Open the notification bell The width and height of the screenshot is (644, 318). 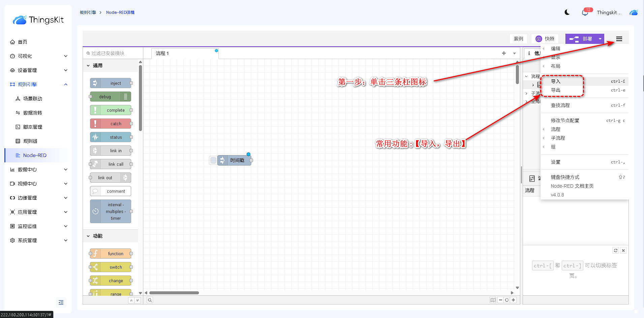(585, 13)
